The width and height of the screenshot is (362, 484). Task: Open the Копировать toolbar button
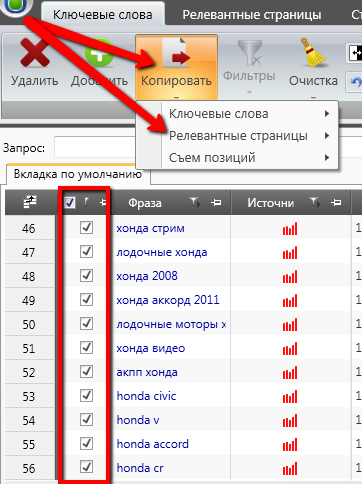point(176,68)
